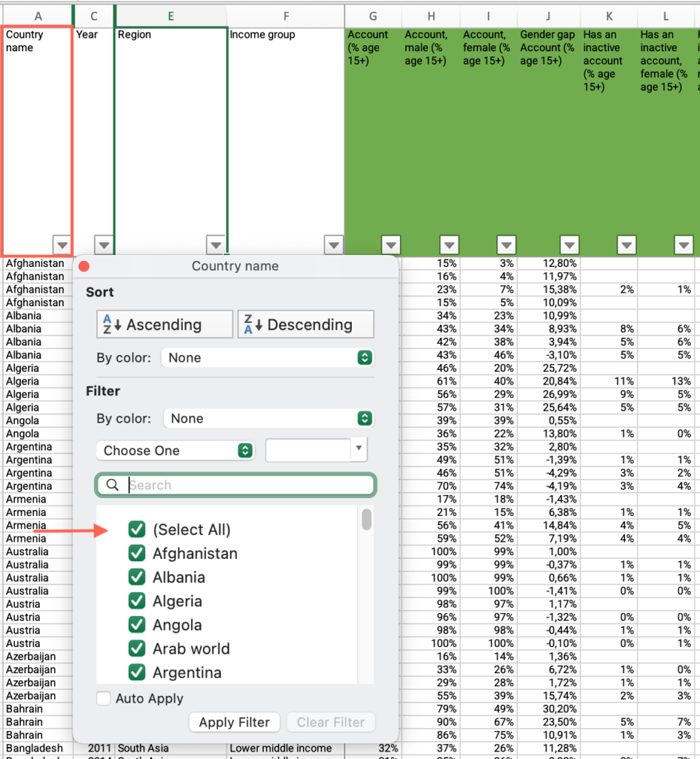Uncheck the Argentina checkbox
Screen dimensions: 700x759
pyautogui.click(x=137, y=672)
